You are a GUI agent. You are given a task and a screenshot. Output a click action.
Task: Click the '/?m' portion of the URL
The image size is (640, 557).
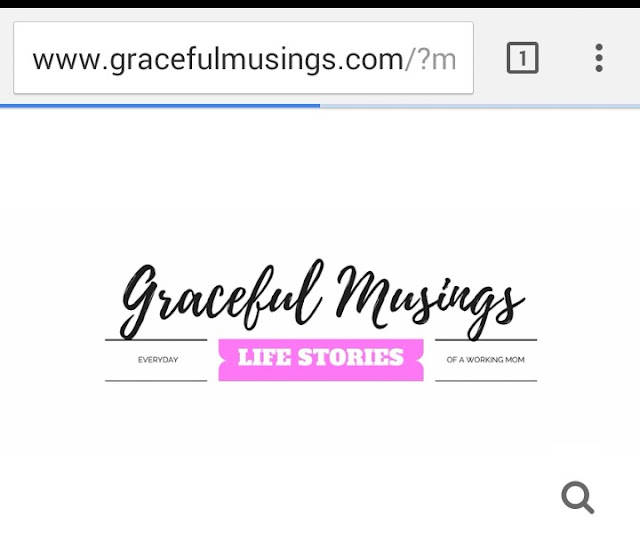click(430, 60)
